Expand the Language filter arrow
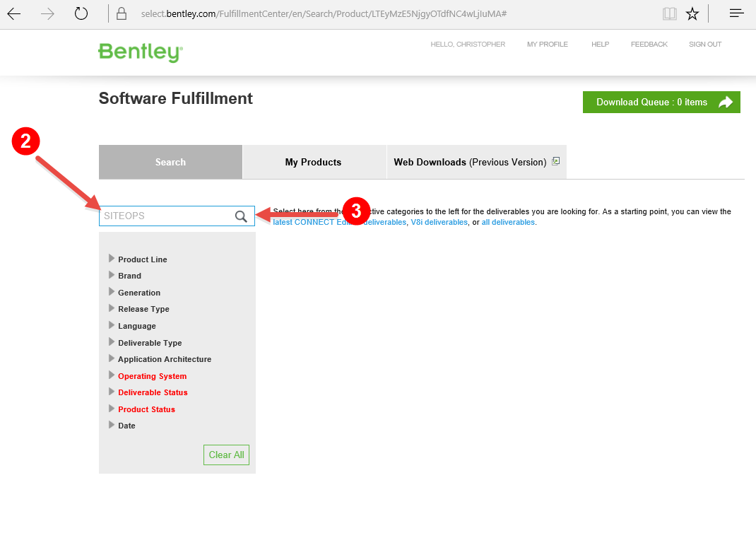Image resolution: width=756 pixels, height=538 pixels. pos(112,324)
